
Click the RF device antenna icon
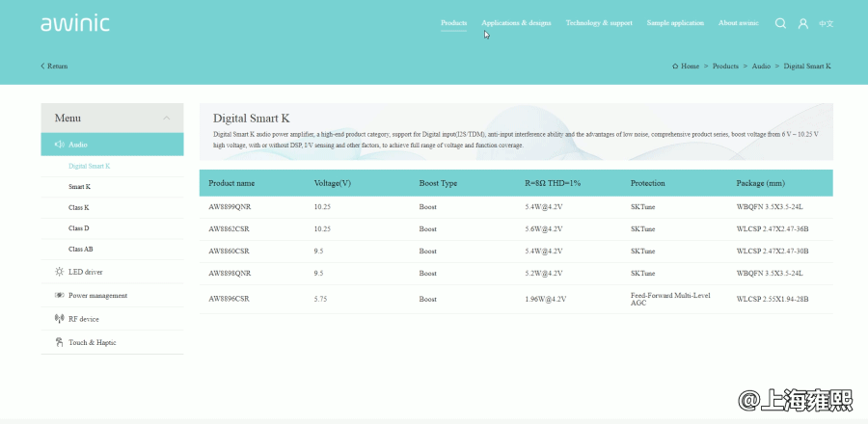[x=59, y=318]
